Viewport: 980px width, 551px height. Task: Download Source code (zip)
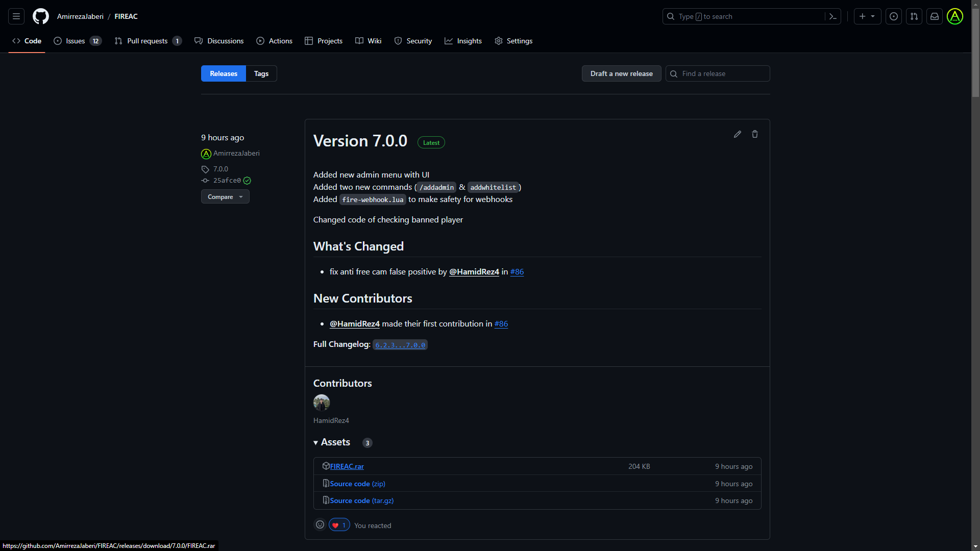(357, 484)
